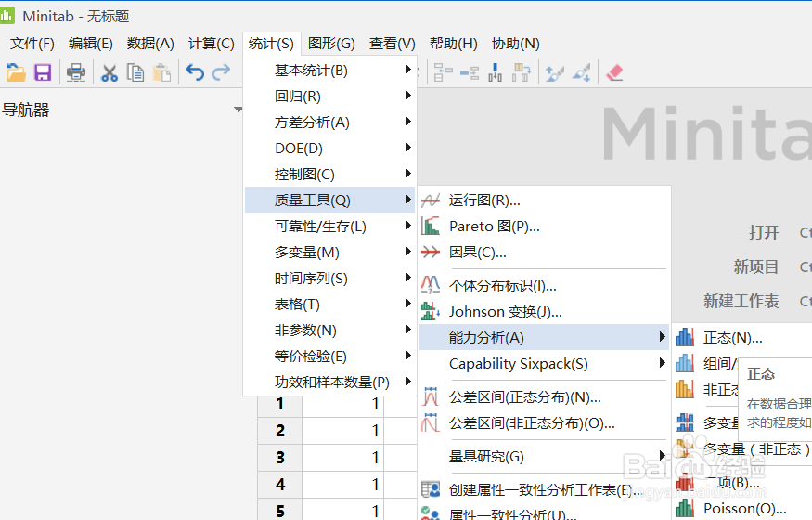
Task: Click the Johnson 变换 icon
Action: pyautogui.click(x=431, y=311)
